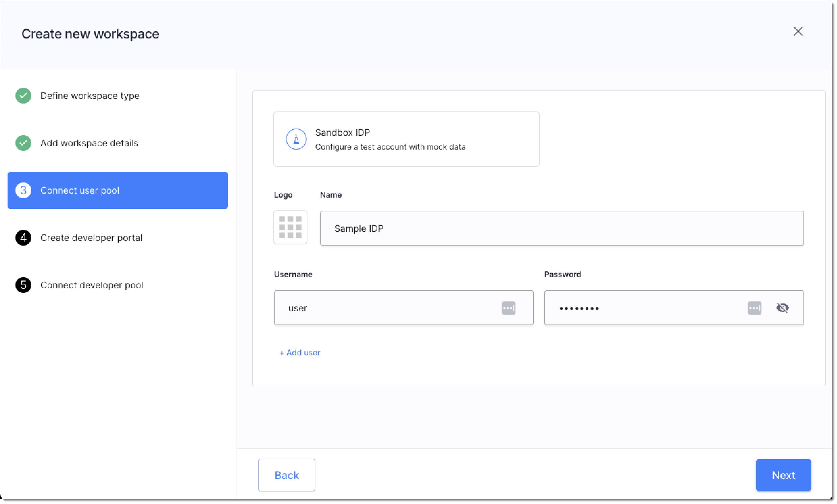Click the Password label
The height and width of the screenshot is (504, 837).
(562, 274)
